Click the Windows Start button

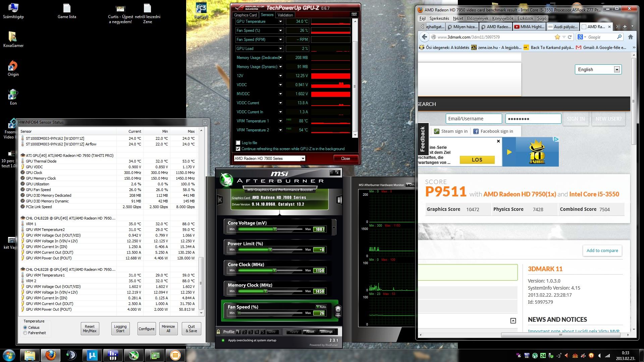pos(9,355)
